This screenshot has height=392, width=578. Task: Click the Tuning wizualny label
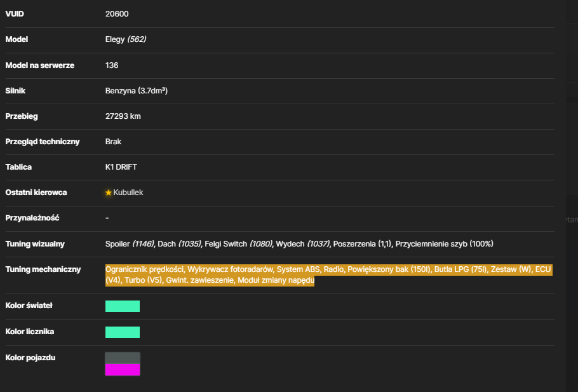[35, 244]
